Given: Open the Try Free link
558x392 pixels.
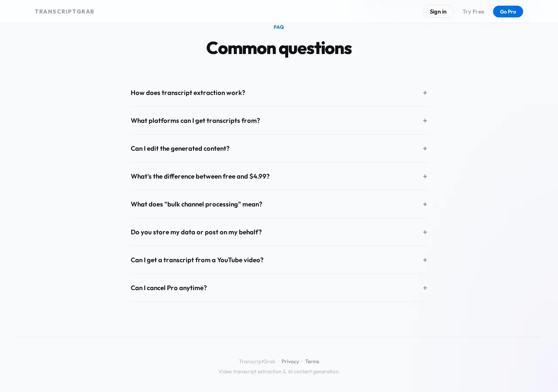Looking at the screenshot, I should coord(473,12).
